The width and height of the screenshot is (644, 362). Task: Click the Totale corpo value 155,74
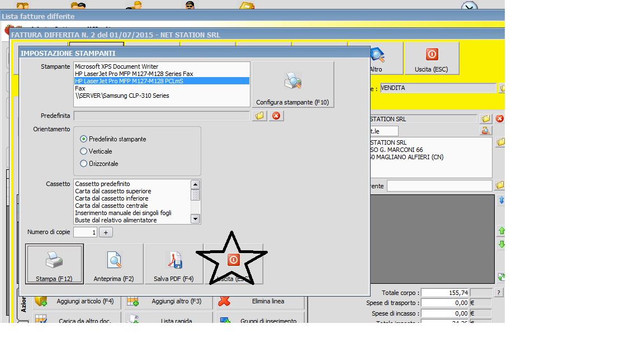point(445,293)
